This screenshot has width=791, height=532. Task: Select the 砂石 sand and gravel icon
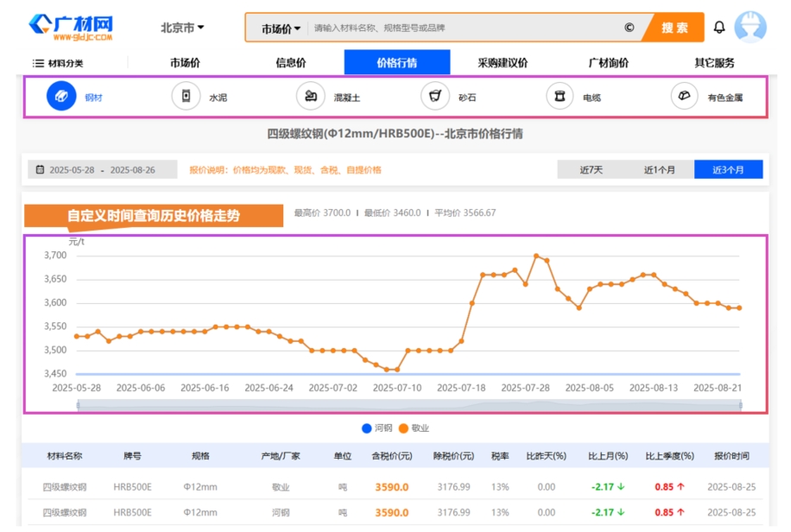[435, 97]
